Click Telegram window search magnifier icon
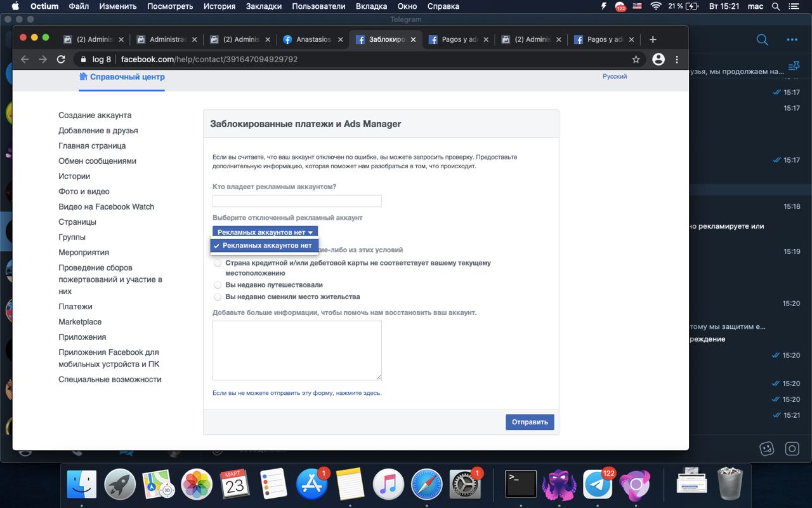The height and width of the screenshot is (508, 812). pos(763,39)
